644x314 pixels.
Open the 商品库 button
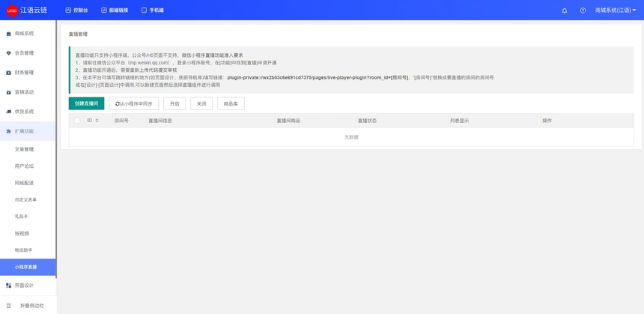(231, 103)
